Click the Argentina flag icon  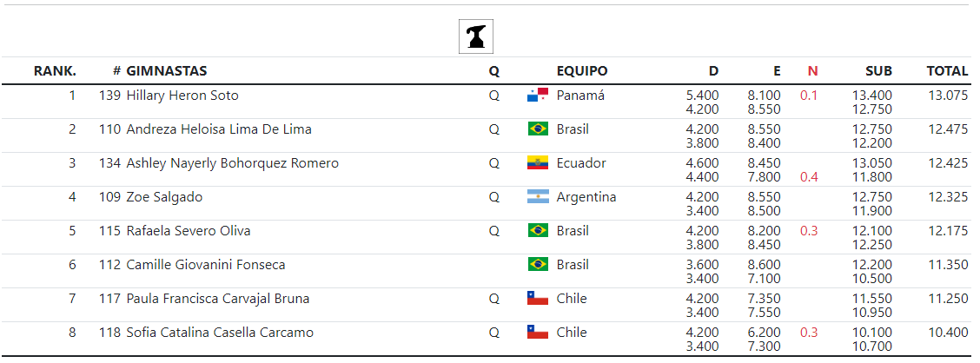coord(538,197)
